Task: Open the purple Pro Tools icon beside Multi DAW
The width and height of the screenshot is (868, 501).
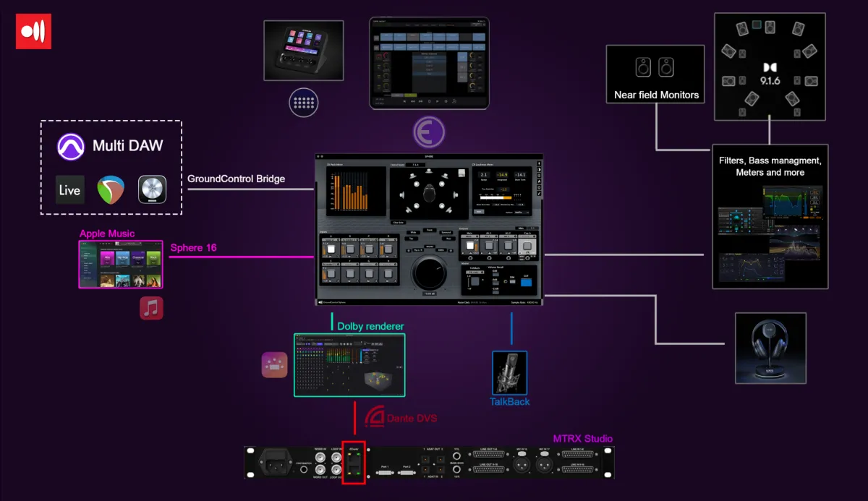Action: tap(72, 147)
